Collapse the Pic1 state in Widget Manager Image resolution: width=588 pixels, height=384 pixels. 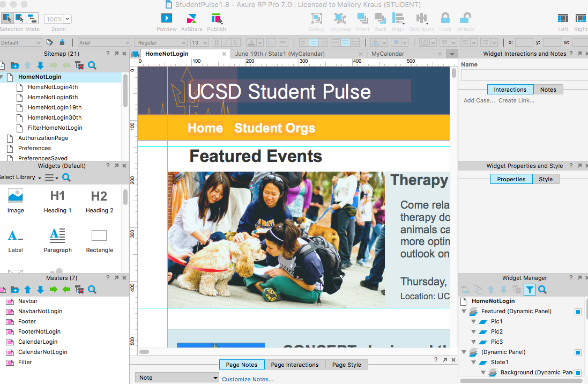click(x=474, y=322)
